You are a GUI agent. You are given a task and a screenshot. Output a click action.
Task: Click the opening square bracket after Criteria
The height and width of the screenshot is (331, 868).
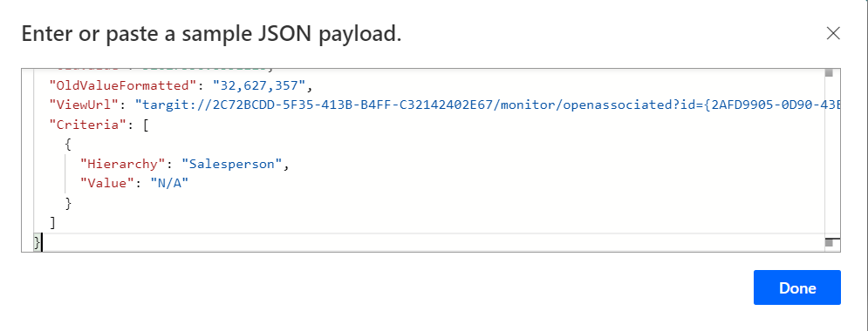pos(147,125)
